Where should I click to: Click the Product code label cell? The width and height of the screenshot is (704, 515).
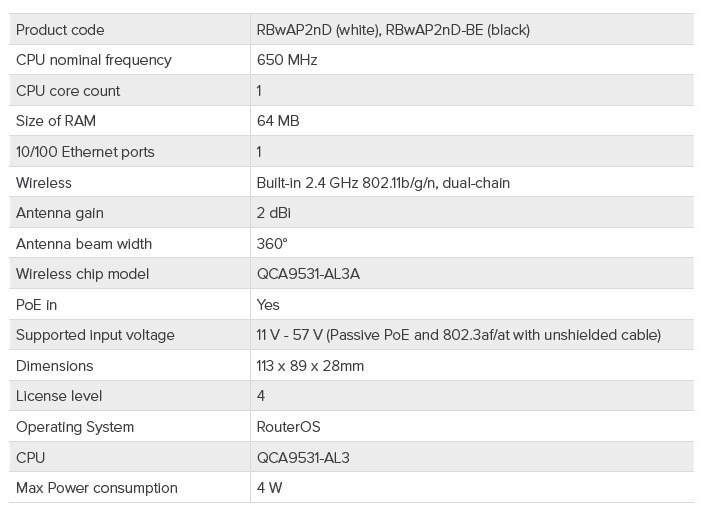point(60,30)
